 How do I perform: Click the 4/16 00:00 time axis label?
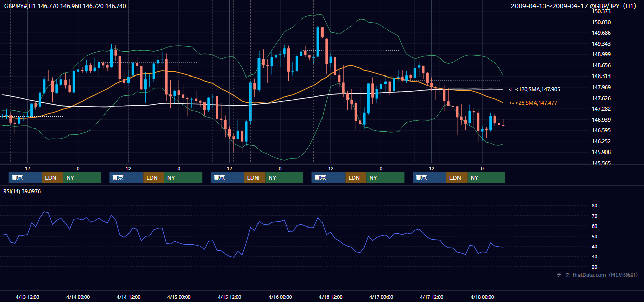click(x=280, y=297)
